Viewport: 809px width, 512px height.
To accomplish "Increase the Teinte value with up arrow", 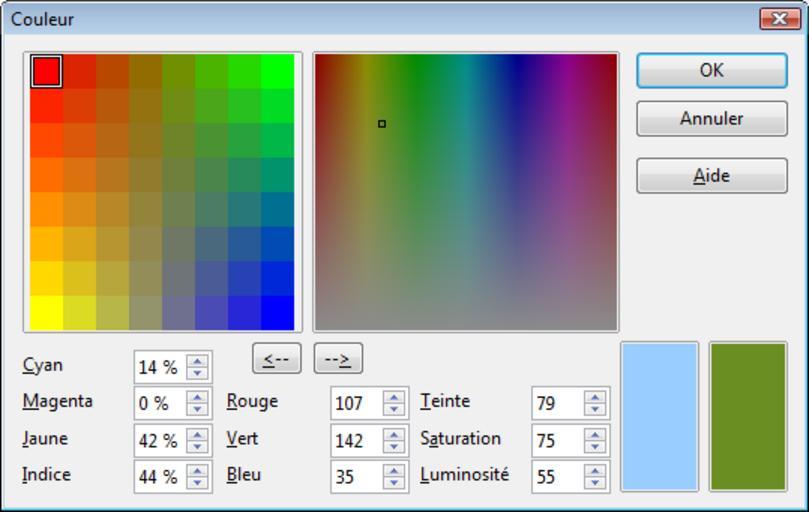I will click(596, 397).
